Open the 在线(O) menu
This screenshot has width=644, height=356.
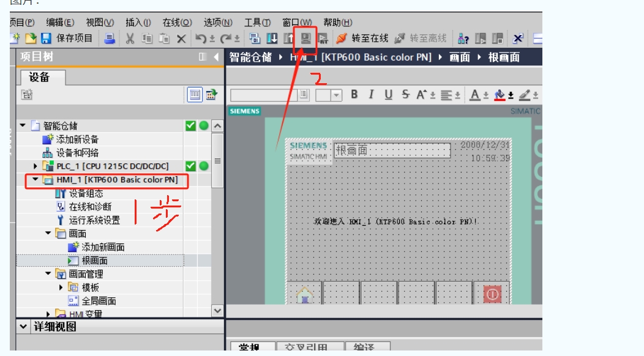click(177, 23)
